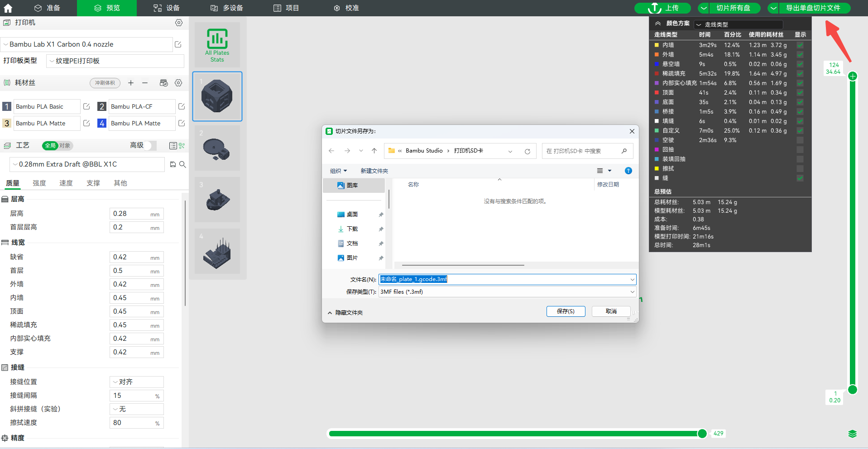Expand the 导出单盘切片文件 dropdown arrow
The width and height of the screenshot is (868, 449).
[x=773, y=8]
